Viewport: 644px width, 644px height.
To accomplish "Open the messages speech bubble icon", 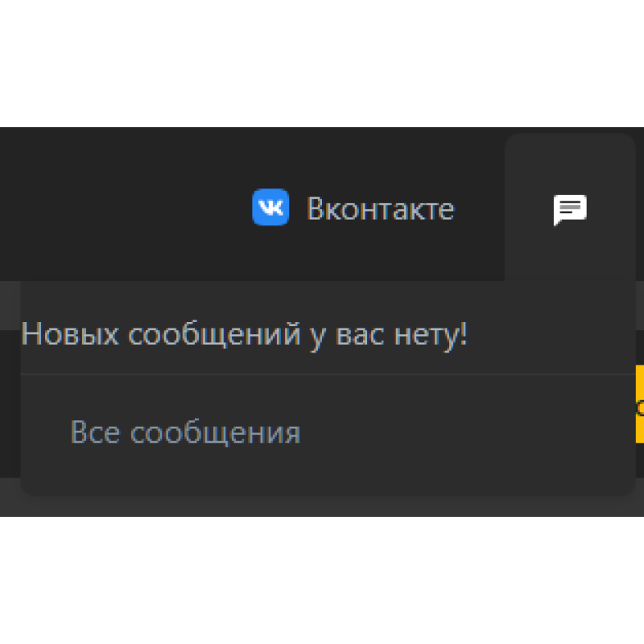I will coord(570,210).
